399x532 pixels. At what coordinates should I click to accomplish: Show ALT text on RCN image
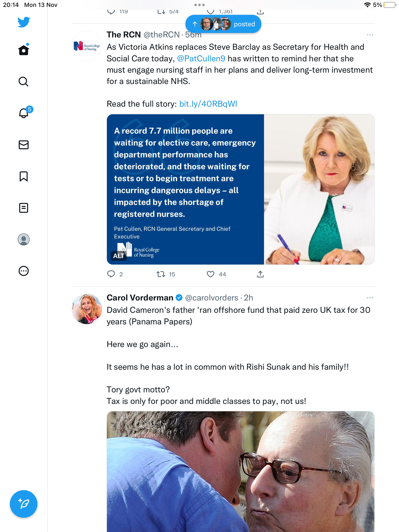coord(118,256)
